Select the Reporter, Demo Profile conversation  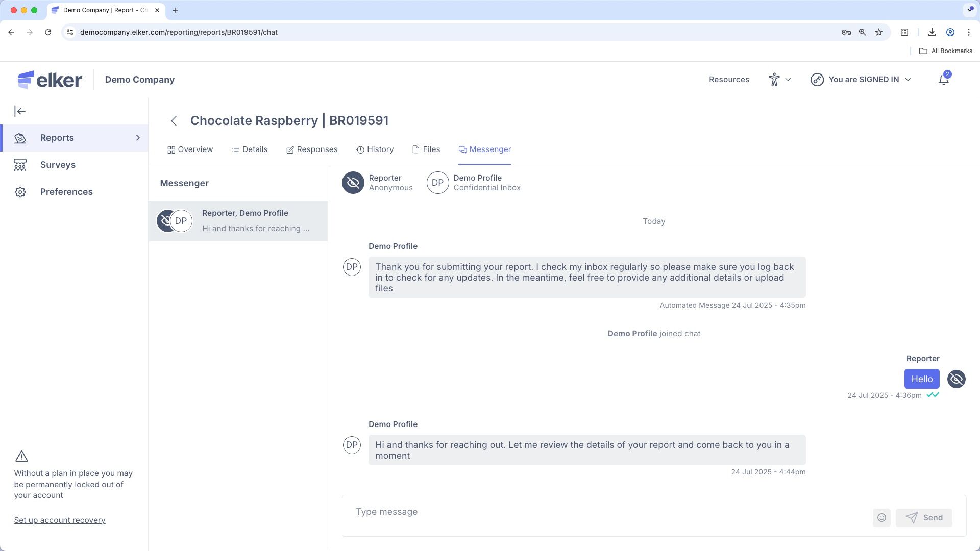(x=238, y=221)
